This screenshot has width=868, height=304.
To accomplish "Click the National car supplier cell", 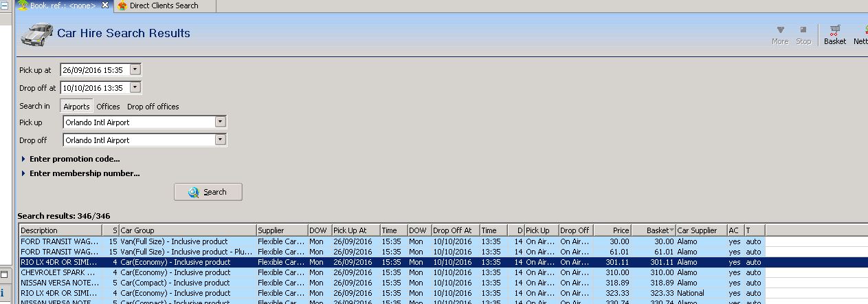I will pos(702,293).
